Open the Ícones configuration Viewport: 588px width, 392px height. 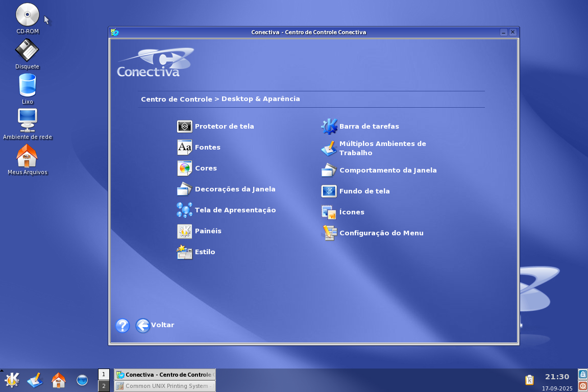coord(352,212)
